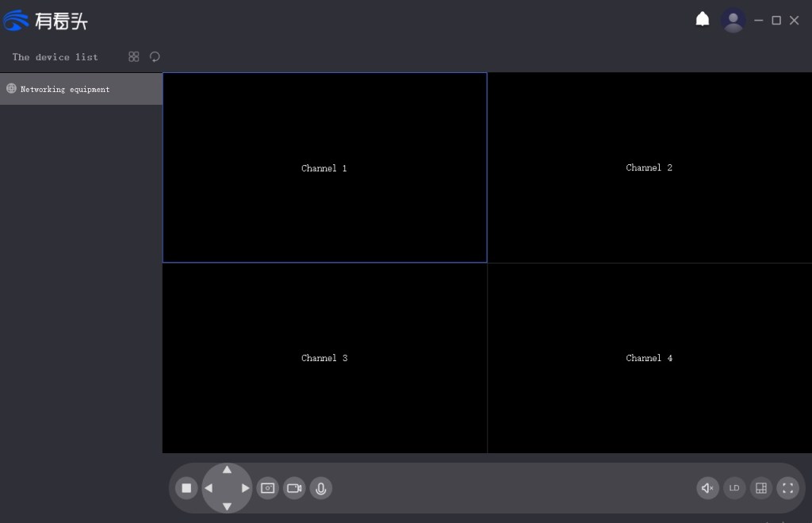Start video recording with camcorder icon
Viewport: 812px width, 523px height.
tap(294, 488)
